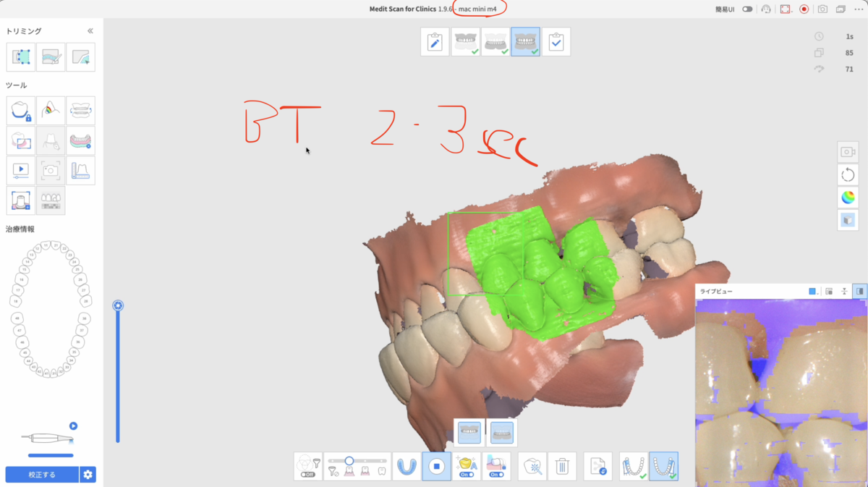Open the rainbow shade analysis tool
This screenshot has width=868, height=487.
(51, 111)
